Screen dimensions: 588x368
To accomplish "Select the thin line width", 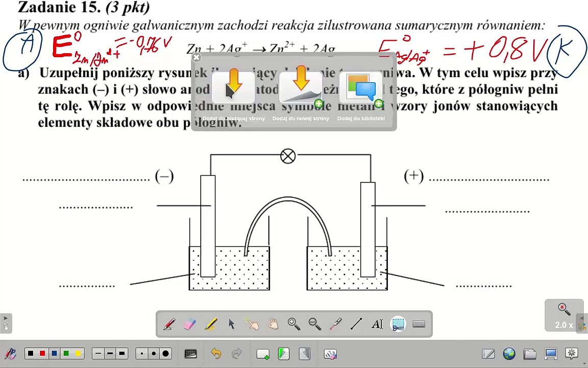I will [x=98, y=353].
